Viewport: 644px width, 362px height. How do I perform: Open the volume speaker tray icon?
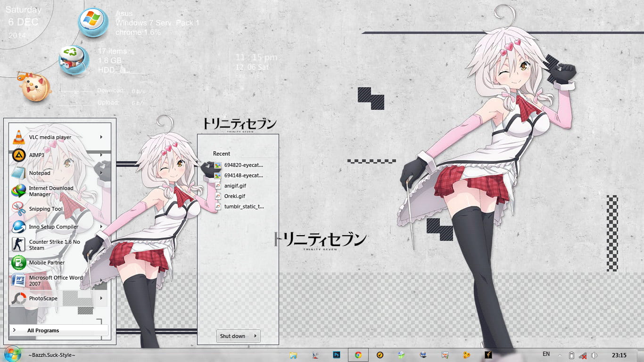point(594,355)
